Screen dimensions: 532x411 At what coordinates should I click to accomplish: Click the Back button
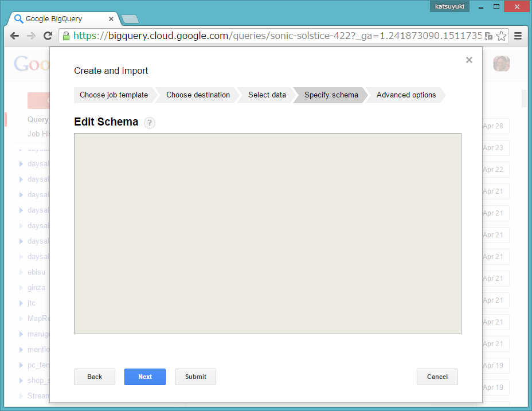(x=95, y=377)
